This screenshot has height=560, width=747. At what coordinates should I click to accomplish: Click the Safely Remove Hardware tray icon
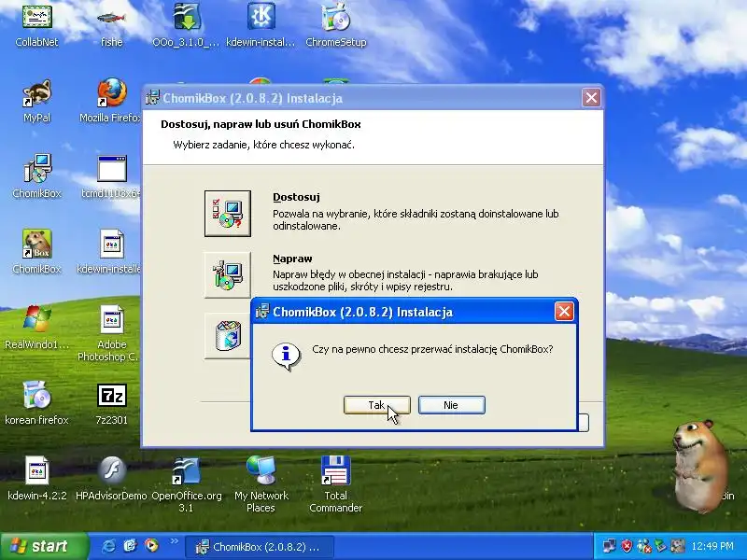661,546
